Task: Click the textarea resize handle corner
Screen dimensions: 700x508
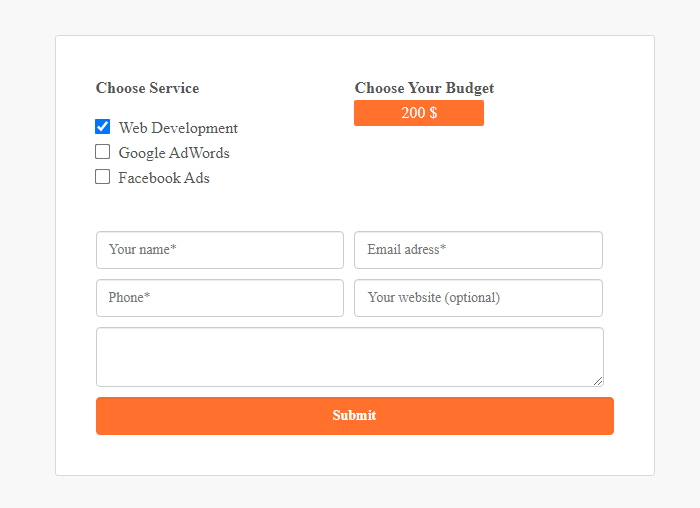Action: pos(598,381)
